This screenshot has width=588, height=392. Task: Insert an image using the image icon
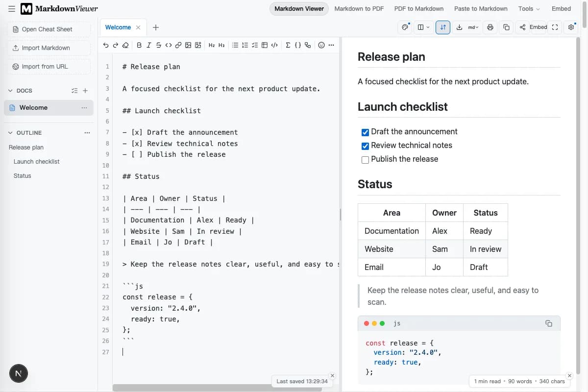188,45
